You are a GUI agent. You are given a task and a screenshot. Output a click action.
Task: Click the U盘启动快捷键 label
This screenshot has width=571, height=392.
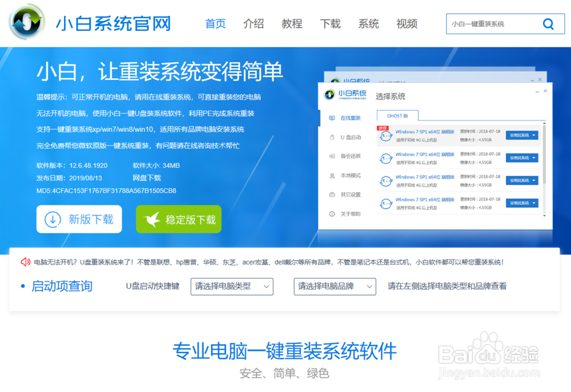[152, 286]
